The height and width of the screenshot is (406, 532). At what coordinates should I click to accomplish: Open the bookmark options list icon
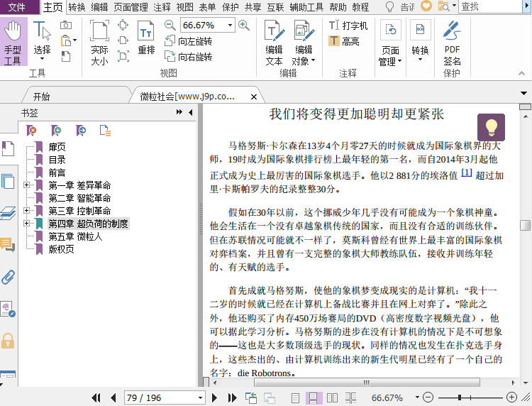pos(105,131)
